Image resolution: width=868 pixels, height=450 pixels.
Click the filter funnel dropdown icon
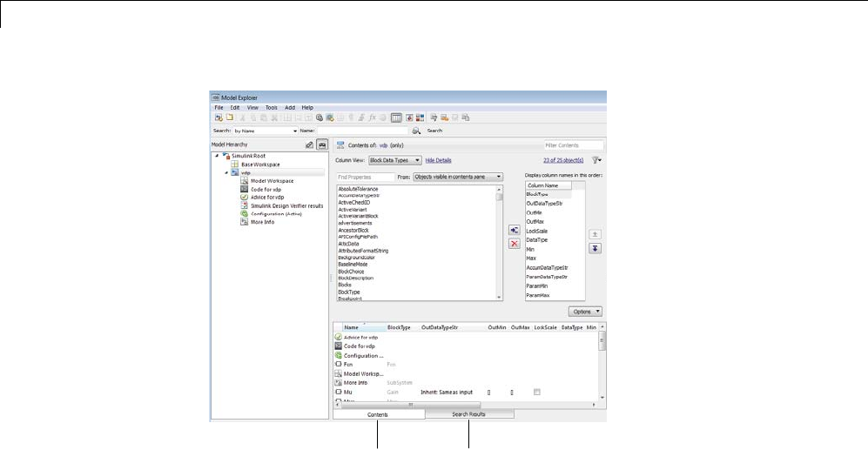coord(596,160)
